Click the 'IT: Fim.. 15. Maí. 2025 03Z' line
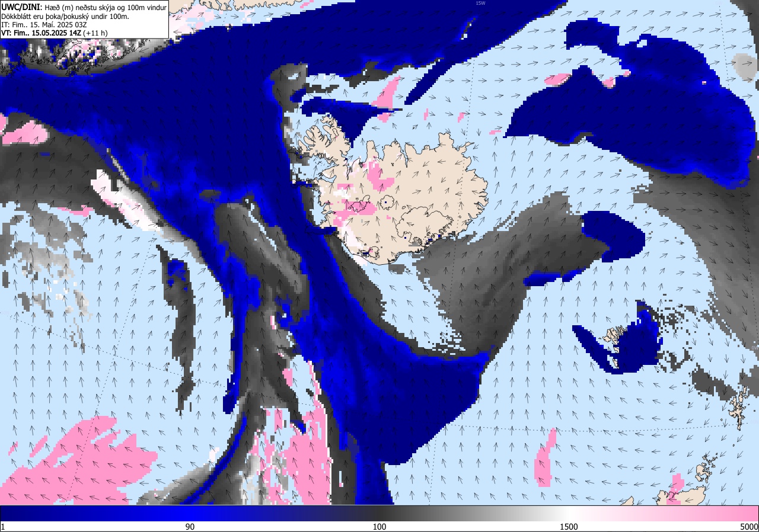Screen dimensions: 759x532 (44, 25)
